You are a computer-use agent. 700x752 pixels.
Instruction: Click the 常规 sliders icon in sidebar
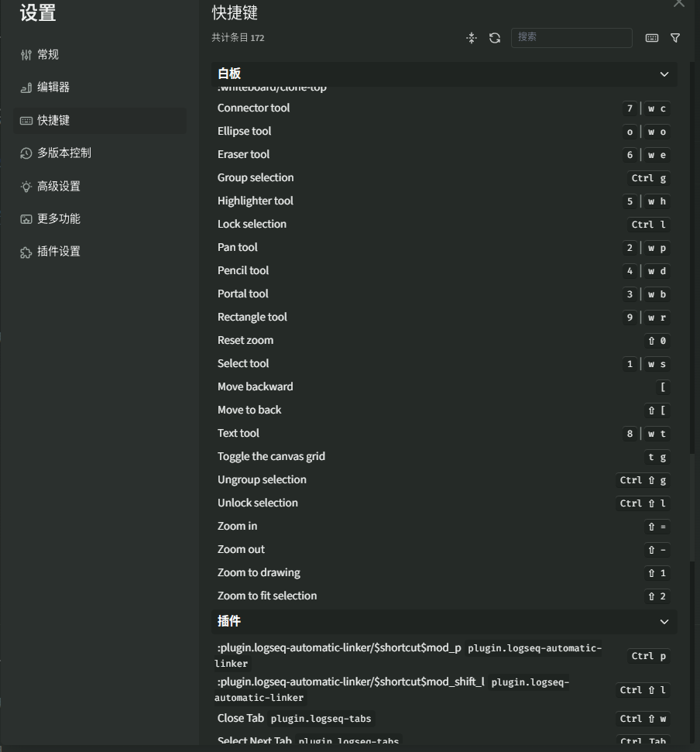pyautogui.click(x=26, y=55)
